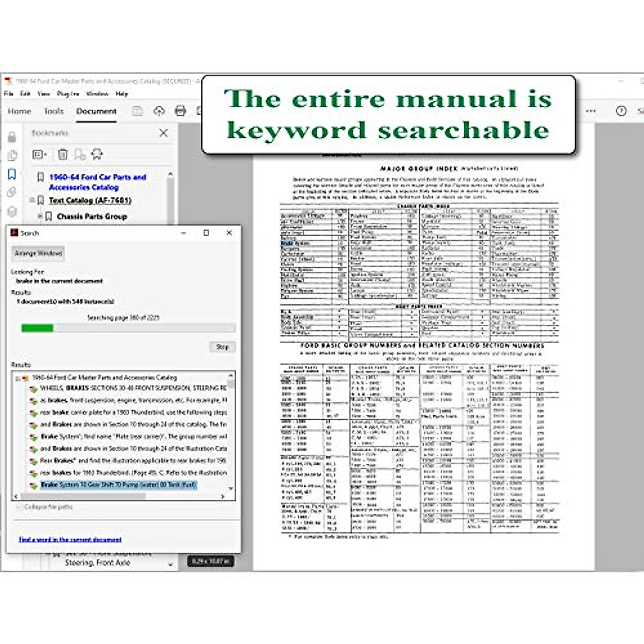Viewport: 644px width, 644px height.
Task: Toggle the Collapse file paths checkbox
Action: 19,507
